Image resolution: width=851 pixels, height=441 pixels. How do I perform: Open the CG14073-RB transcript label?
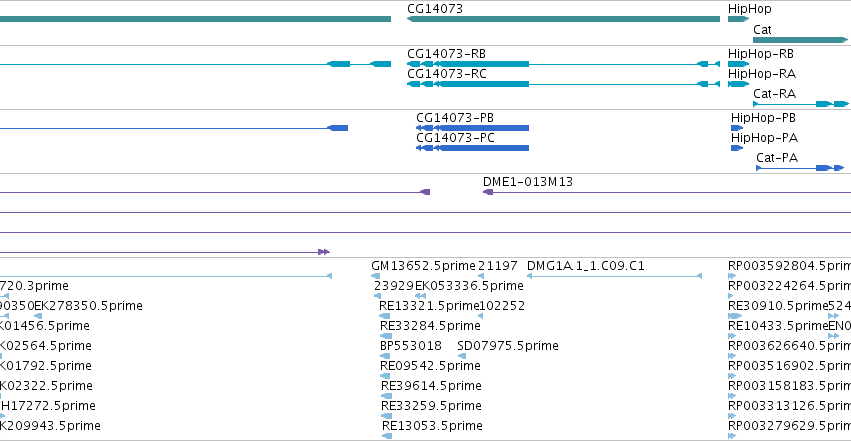(x=446, y=54)
